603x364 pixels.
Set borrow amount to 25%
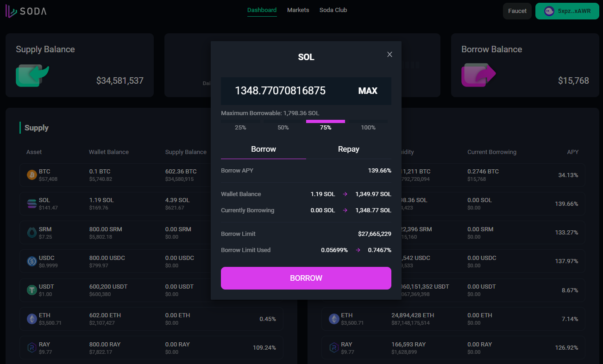(x=240, y=125)
